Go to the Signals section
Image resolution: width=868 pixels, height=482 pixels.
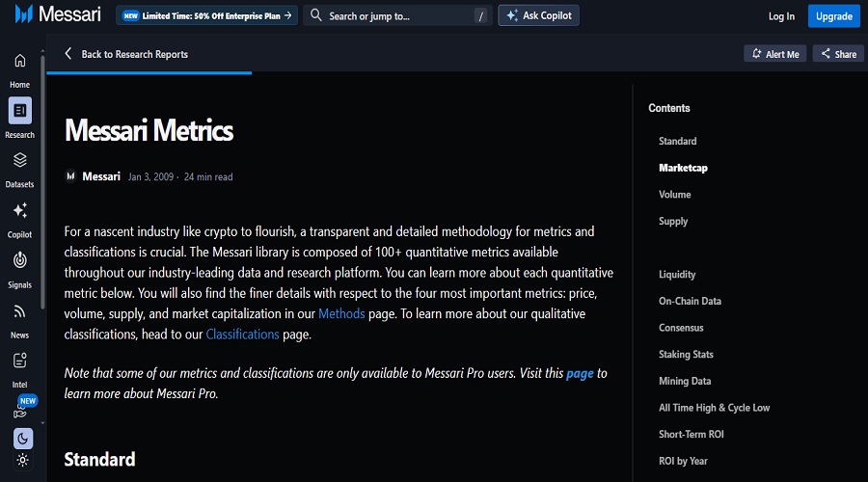pyautogui.click(x=20, y=261)
